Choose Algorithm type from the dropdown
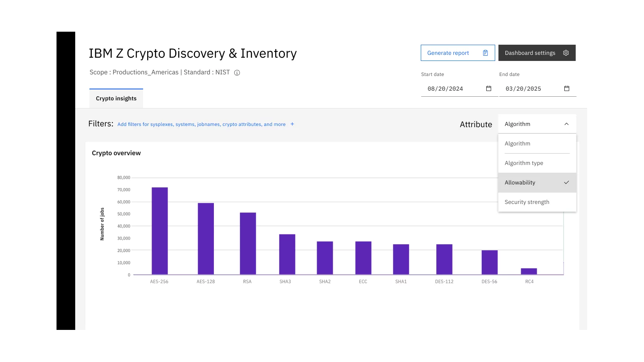The width and height of the screenshot is (644, 362). point(524,163)
